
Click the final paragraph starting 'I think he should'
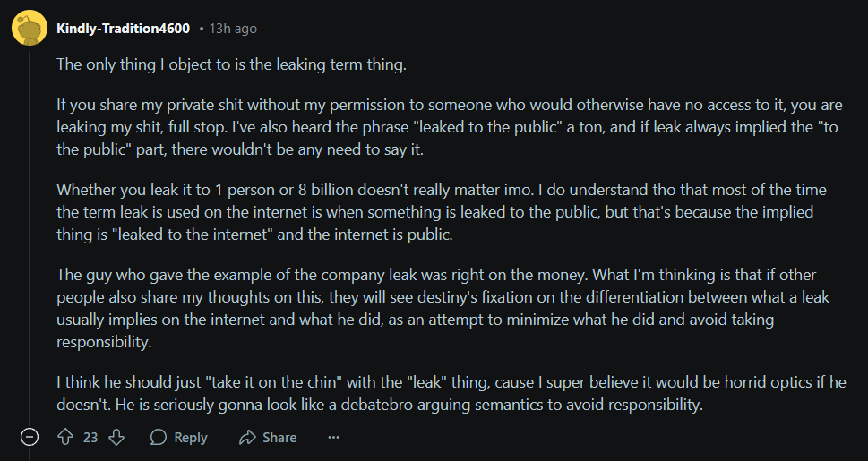(451, 394)
